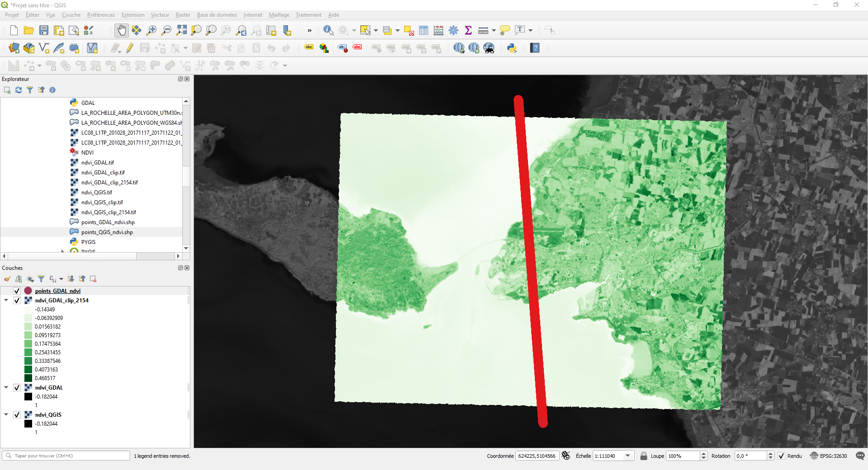
Task: Open Explorateur info widget icon
Action: [x=52, y=90]
